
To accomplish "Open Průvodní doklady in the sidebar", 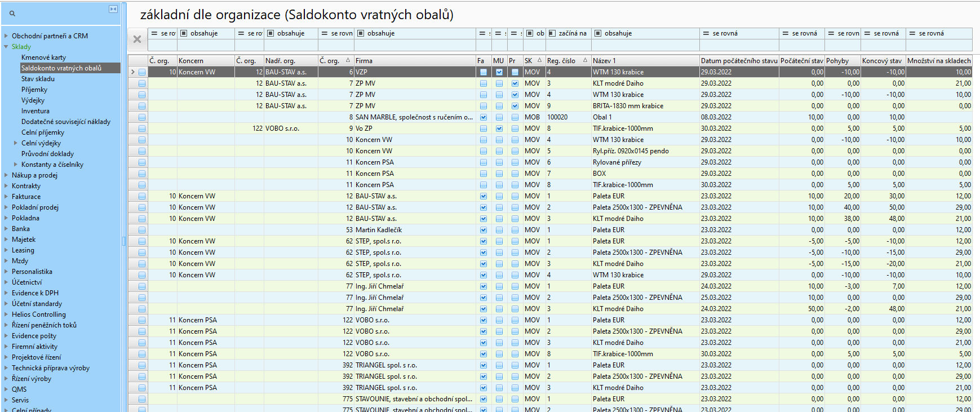I will [47, 153].
